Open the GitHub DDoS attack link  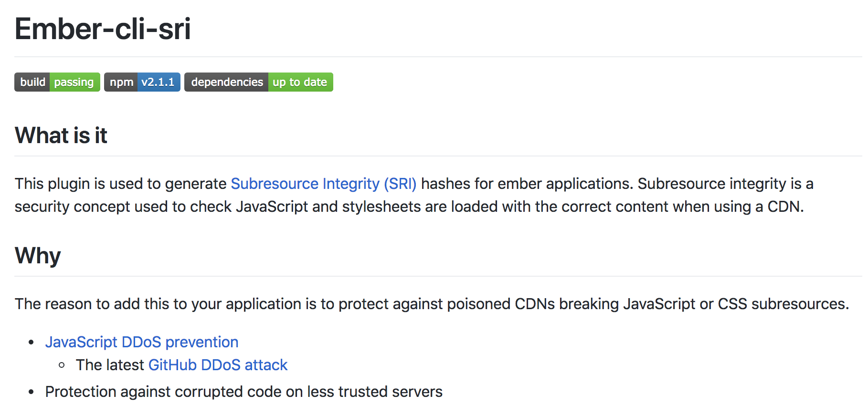218,365
